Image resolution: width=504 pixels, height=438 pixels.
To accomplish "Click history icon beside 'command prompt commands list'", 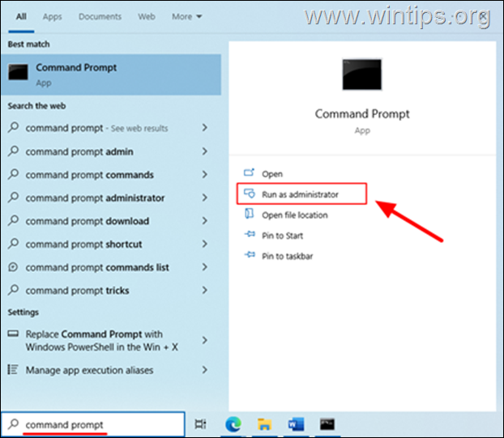I will click(x=13, y=267).
